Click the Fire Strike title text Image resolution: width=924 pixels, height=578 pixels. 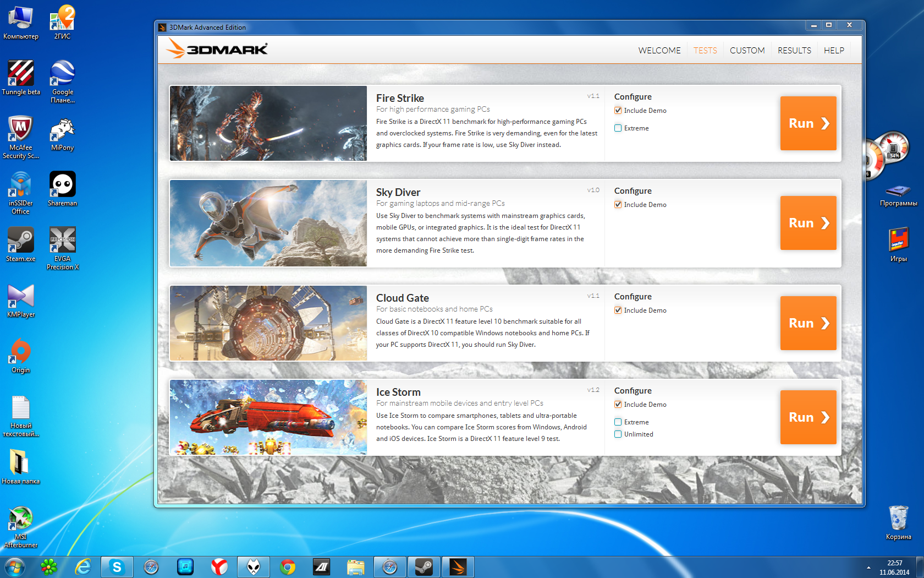point(400,98)
